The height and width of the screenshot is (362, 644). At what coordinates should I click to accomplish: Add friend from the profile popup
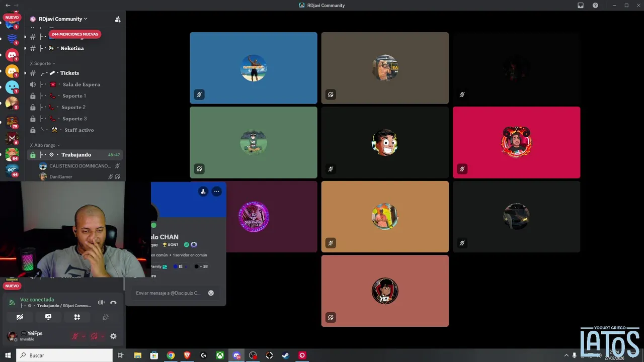point(203,192)
